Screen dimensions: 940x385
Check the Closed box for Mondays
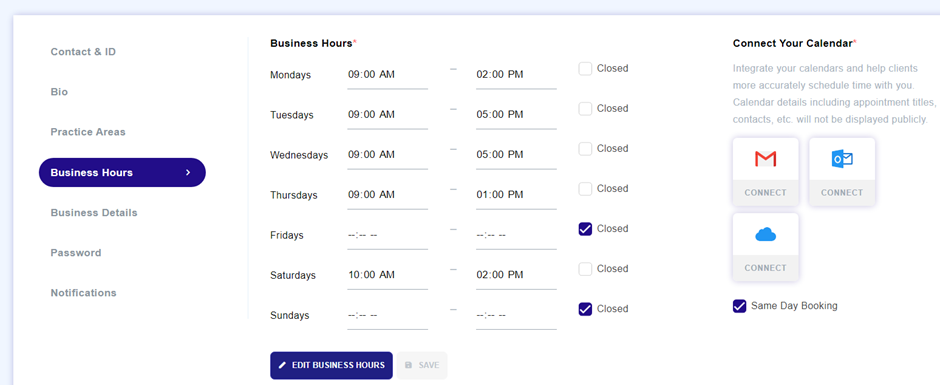pos(585,68)
